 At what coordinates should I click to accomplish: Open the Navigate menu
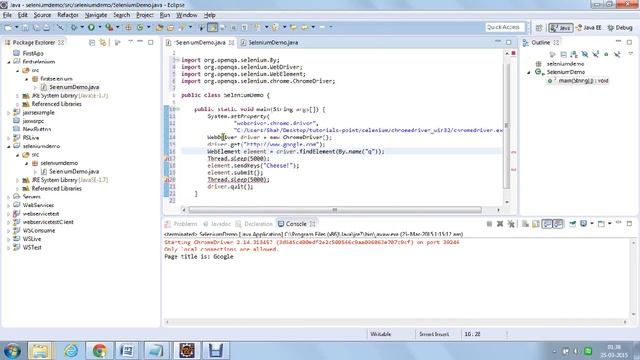point(96,15)
